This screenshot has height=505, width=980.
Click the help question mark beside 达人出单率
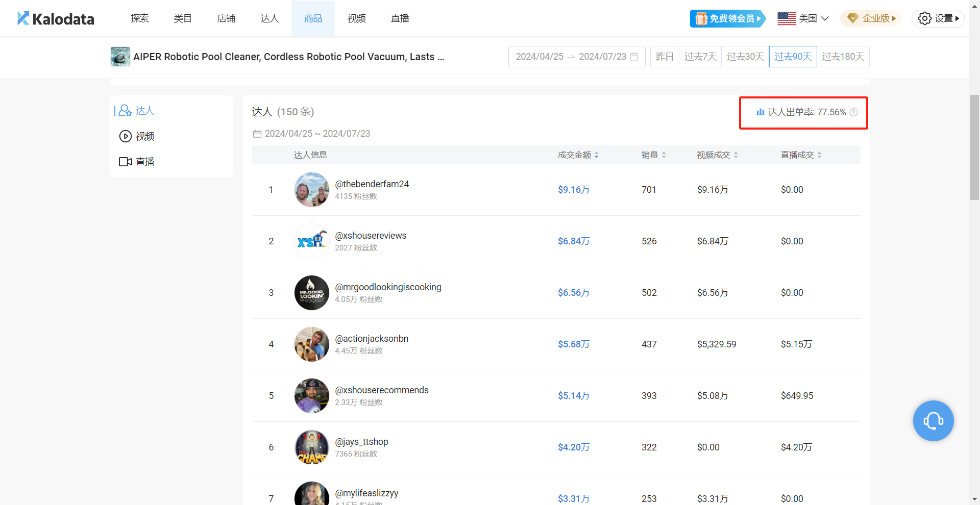click(x=853, y=112)
